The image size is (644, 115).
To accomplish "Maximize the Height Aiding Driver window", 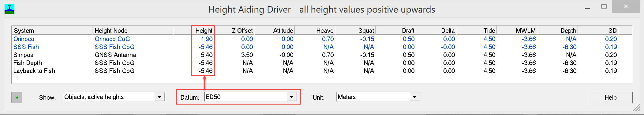I will (604, 6).
